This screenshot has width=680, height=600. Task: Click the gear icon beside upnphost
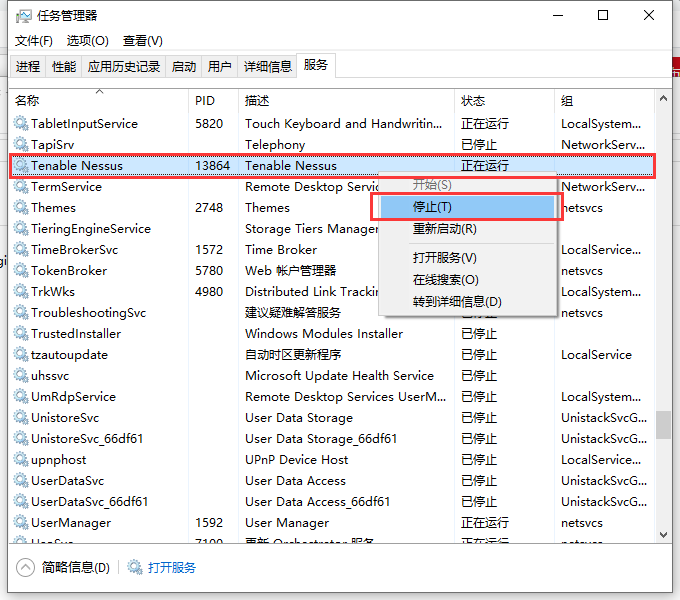(x=21, y=459)
